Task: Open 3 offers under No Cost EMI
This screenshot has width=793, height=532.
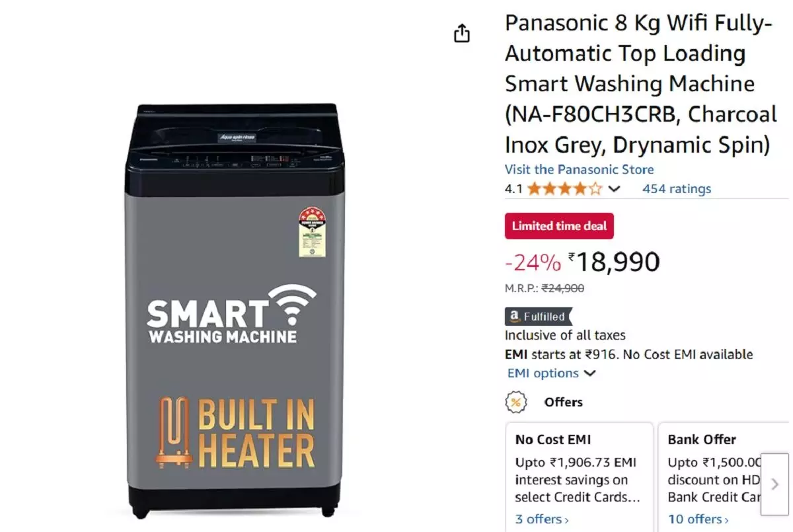Action: coord(542,519)
